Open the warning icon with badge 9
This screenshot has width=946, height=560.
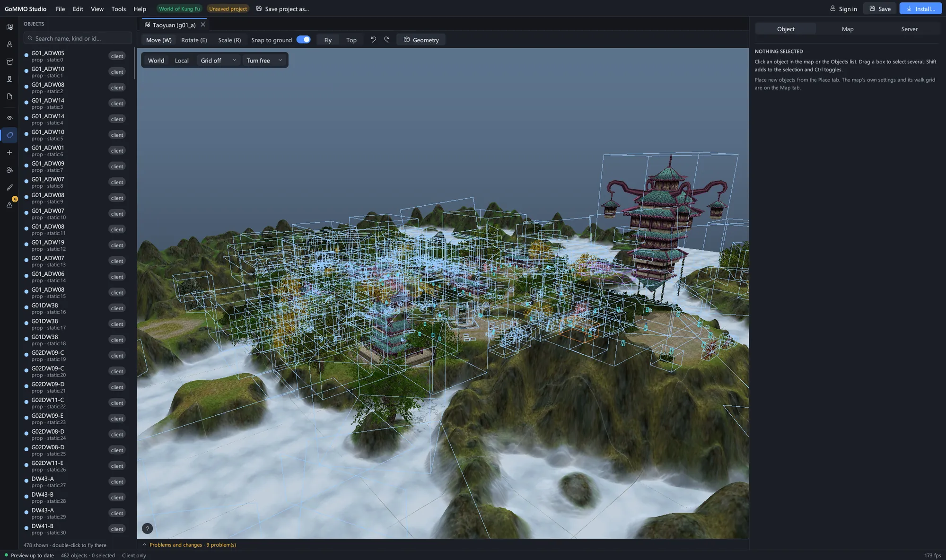tap(9, 204)
